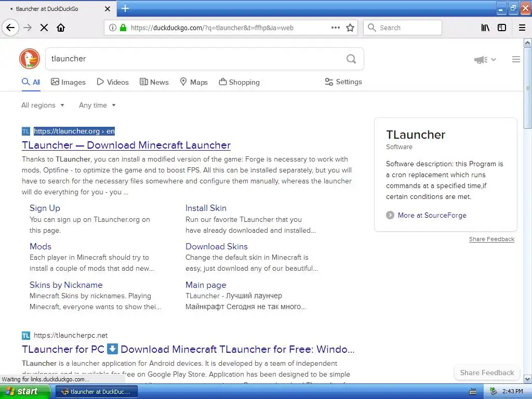Click the TL favicon beside tlauncherpc.net

(26, 336)
